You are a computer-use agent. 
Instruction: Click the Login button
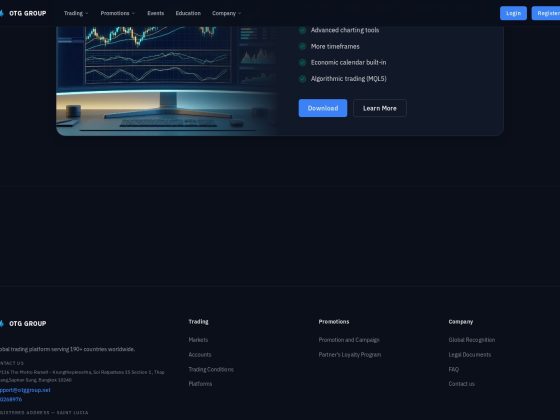point(513,13)
